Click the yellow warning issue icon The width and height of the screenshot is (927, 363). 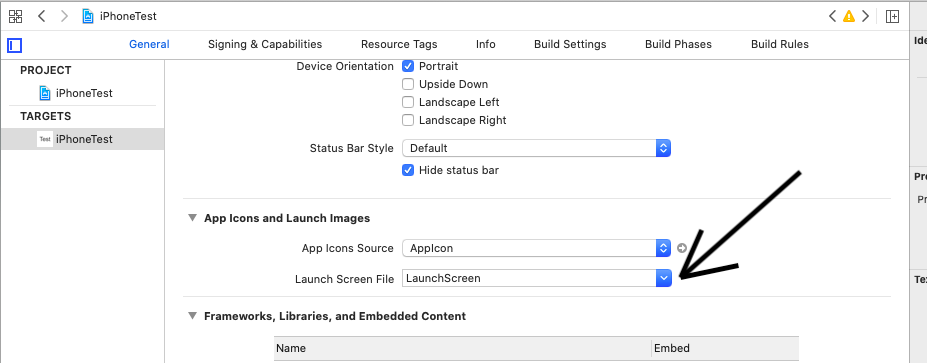[849, 16]
